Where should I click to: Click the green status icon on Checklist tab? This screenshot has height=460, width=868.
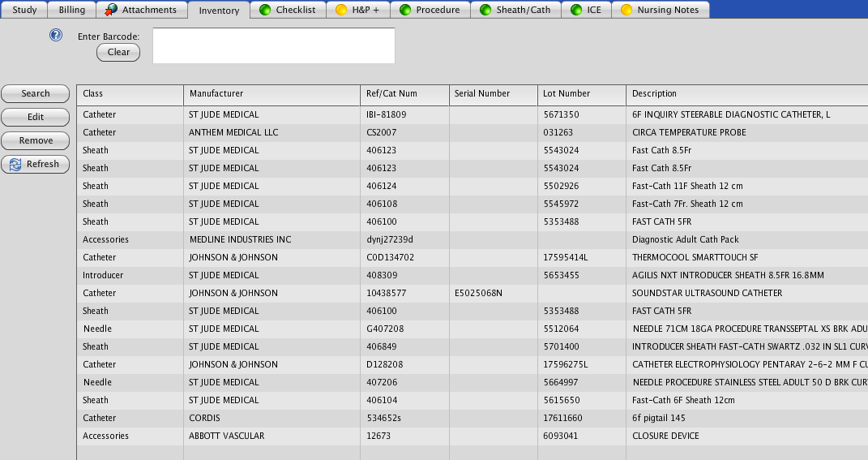[265, 10]
